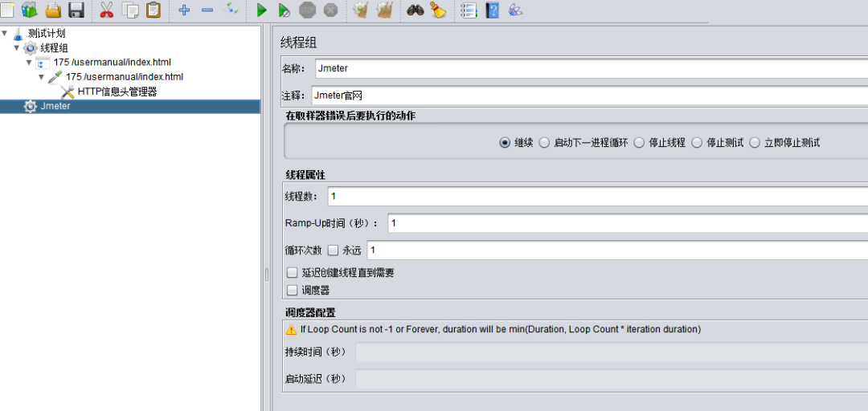Viewport: 868px width, 411px height.
Task: Cut selection with the scissors icon
Action: (x=106, y=10)
